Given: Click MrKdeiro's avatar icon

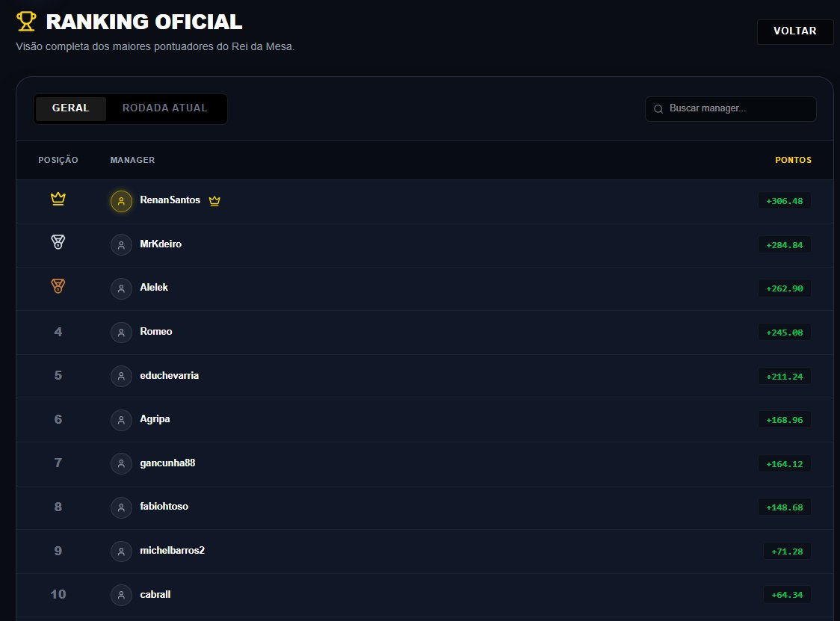Looking at the screenshot, I should (121, 245).
